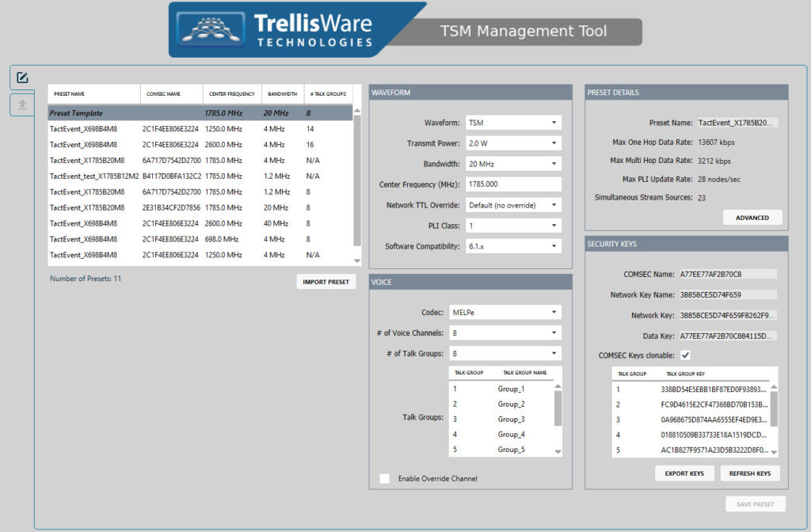
Task: Click the edit preset pencil icon
Action: [21, 77]
